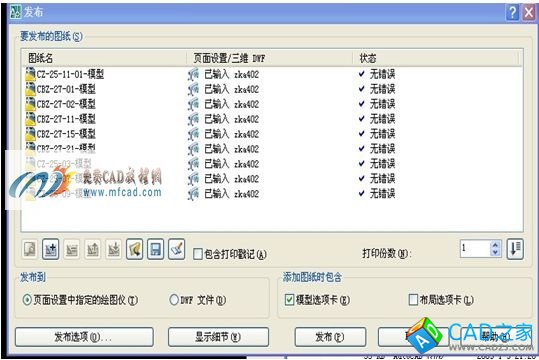Click 无错误 status in CBZ-27-02 row

click(382, 104)
